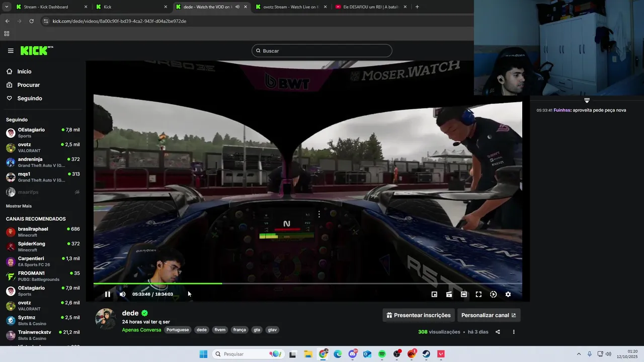644x362 pixels.
Task: Go back in browser
Action: click(7, 21)
